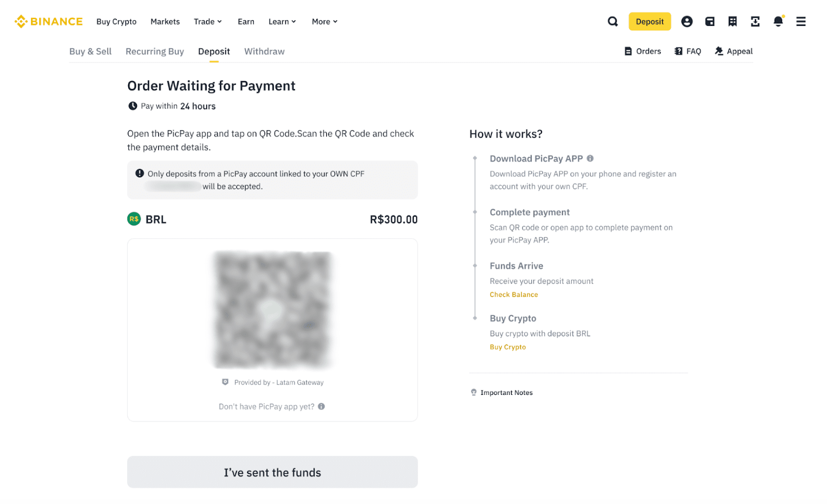Click the Binance logo

[49, 22]
